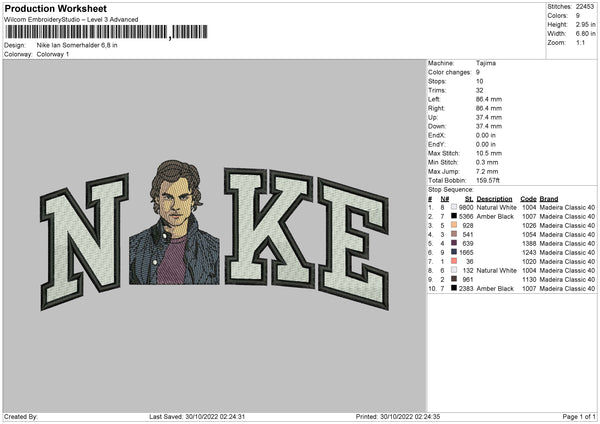This screenshot has width=600, height=424.
Task: Click the white swatch for 132 stitches
Action: coord(454,270)
